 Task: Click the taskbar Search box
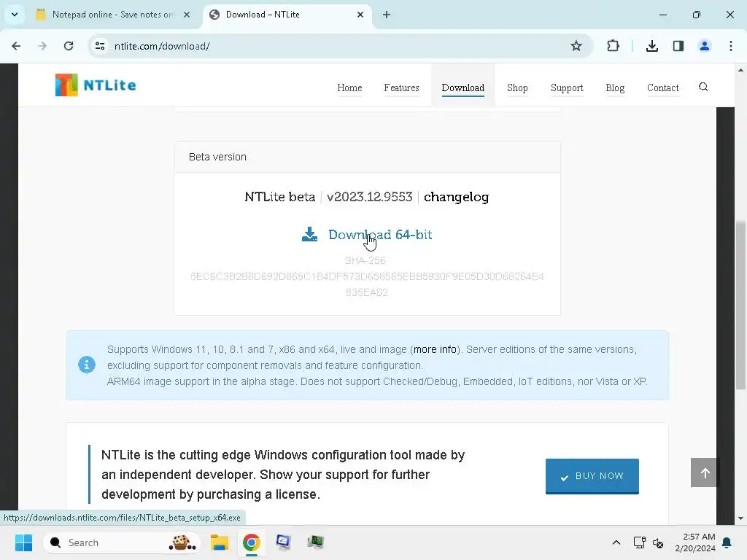click(x=122, y=542)
